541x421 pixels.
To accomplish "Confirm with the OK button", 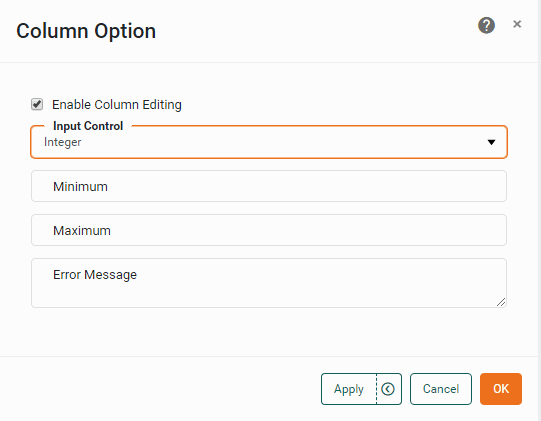I will (501, 389).
